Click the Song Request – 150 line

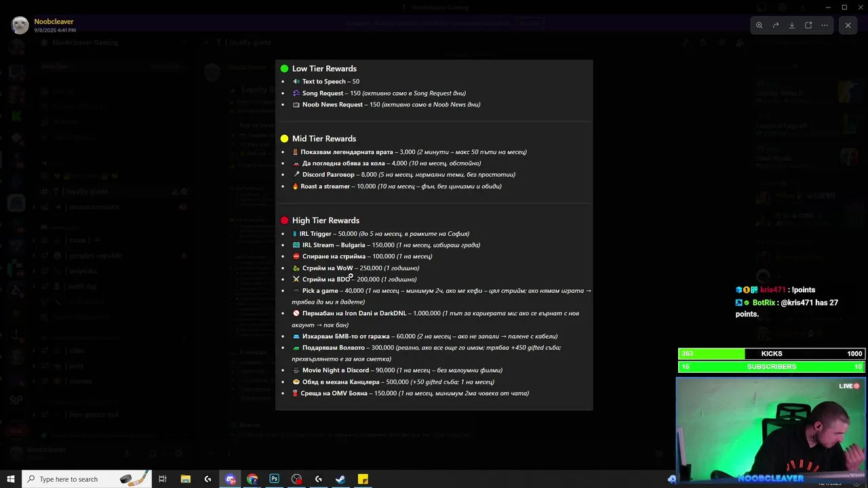click(x=379, y=93)
